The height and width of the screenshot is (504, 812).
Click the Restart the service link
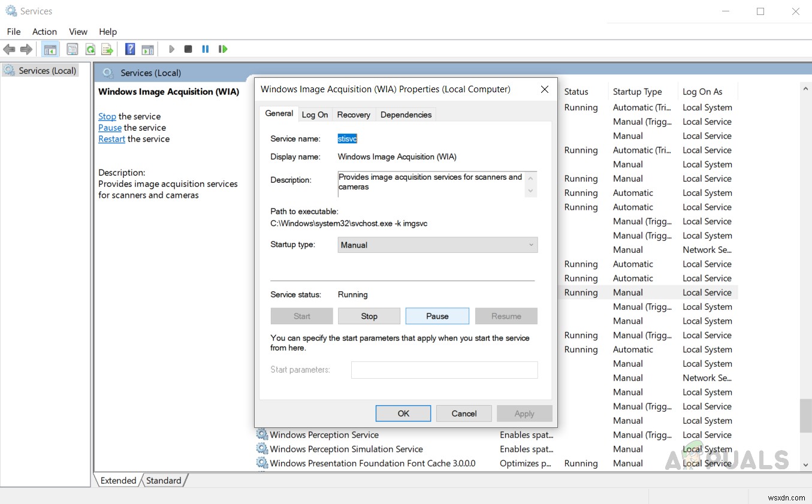pos(111,139)
